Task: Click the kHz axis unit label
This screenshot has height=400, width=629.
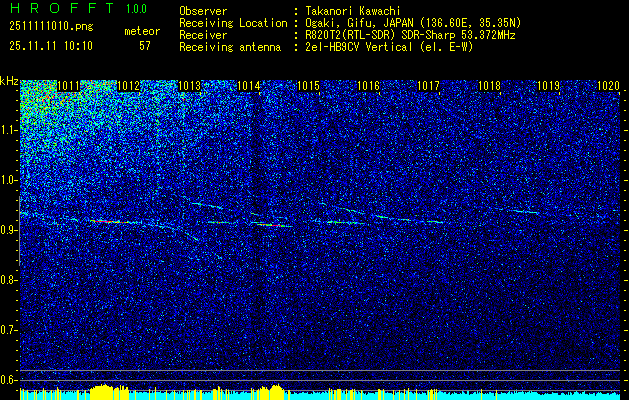Action: [9, 81]
